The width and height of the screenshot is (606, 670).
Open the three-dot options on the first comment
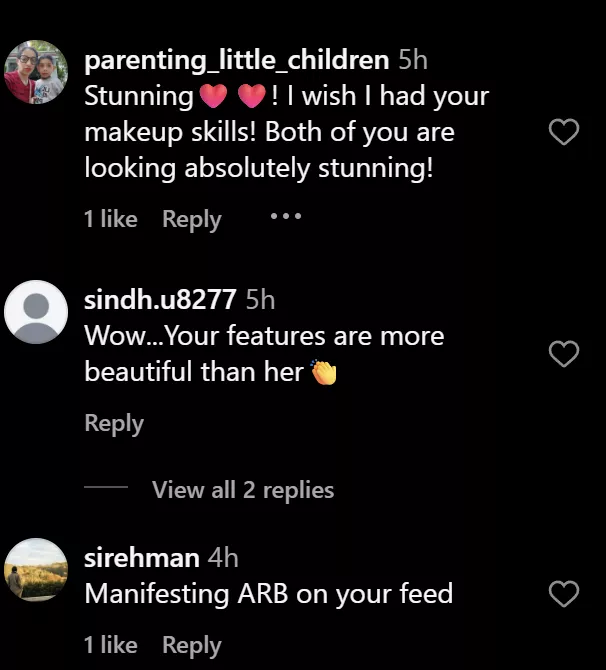pyautogui.click(x=286, y=216)
